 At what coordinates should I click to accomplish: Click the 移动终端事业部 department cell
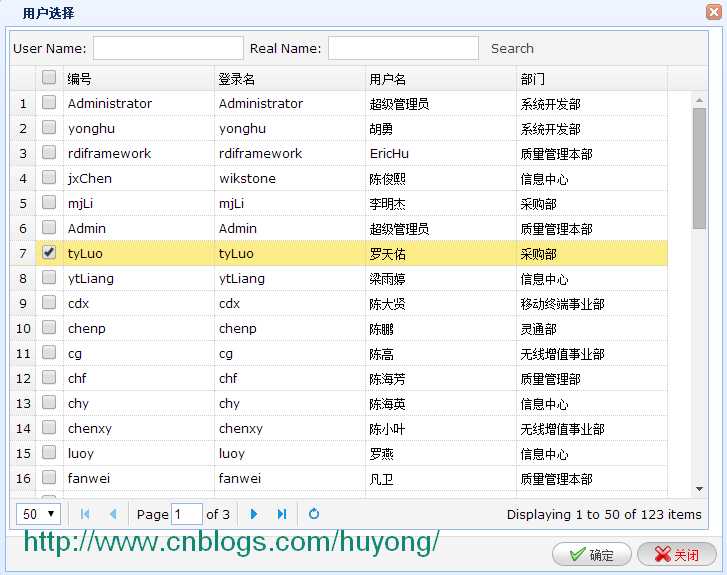tap(592, 304)
